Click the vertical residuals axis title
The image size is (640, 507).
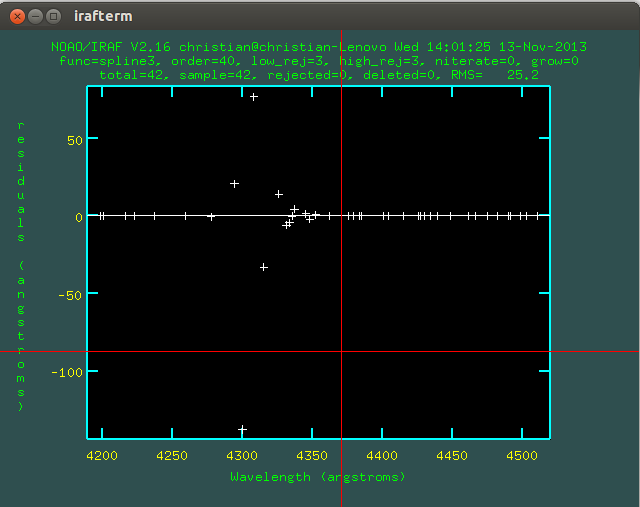[x=21, y=265]
